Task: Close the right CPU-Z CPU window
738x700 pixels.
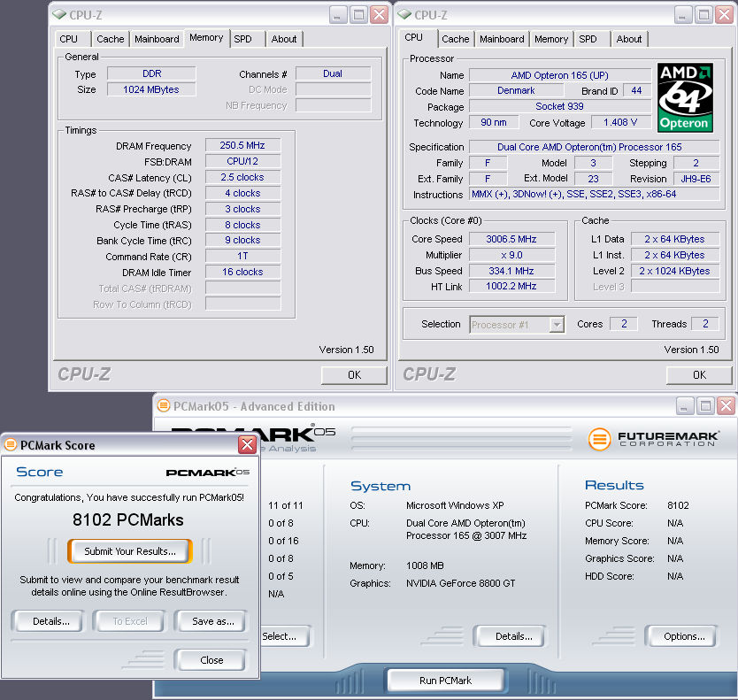Action: (x=725, y=15)
